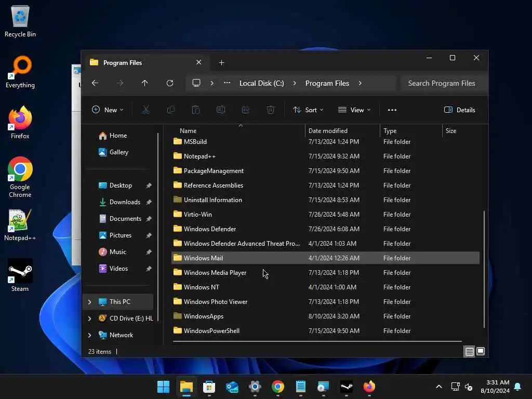
Task: Switch to details list view icon
Action: tap(469, 352)
